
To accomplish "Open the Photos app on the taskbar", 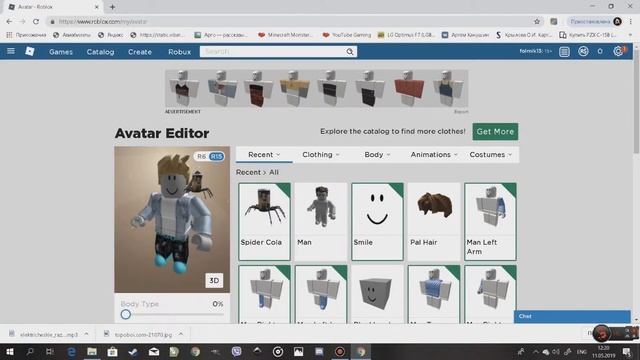I will [x=298, y=351].
